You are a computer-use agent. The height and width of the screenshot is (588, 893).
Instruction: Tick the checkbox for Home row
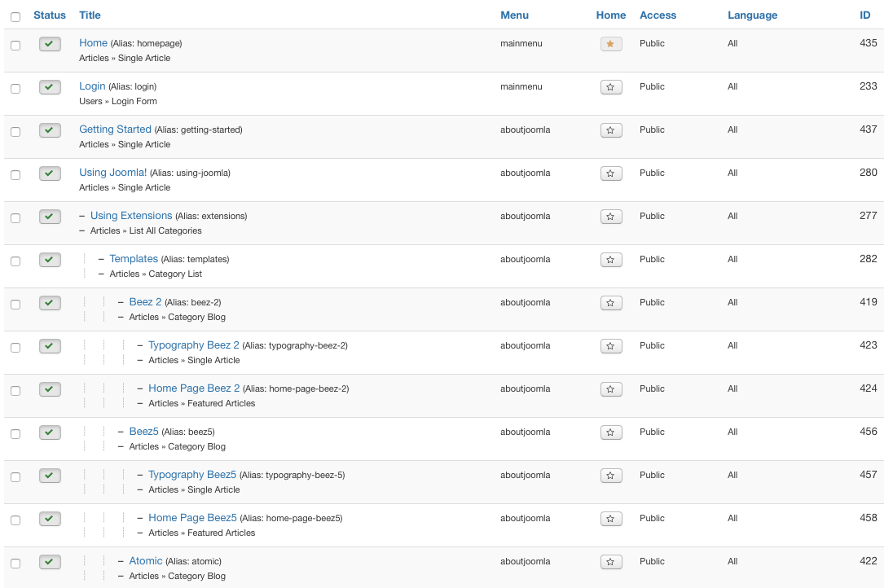(x=15, y=46)
